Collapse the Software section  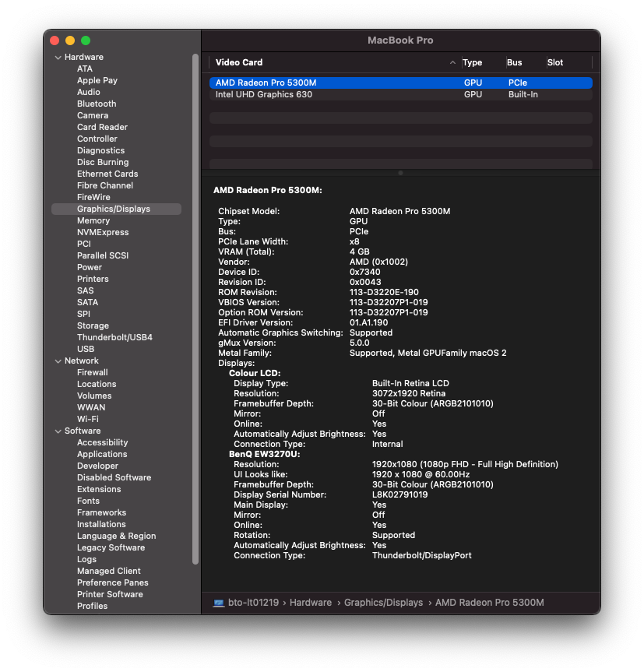click(x=58, y=431)
